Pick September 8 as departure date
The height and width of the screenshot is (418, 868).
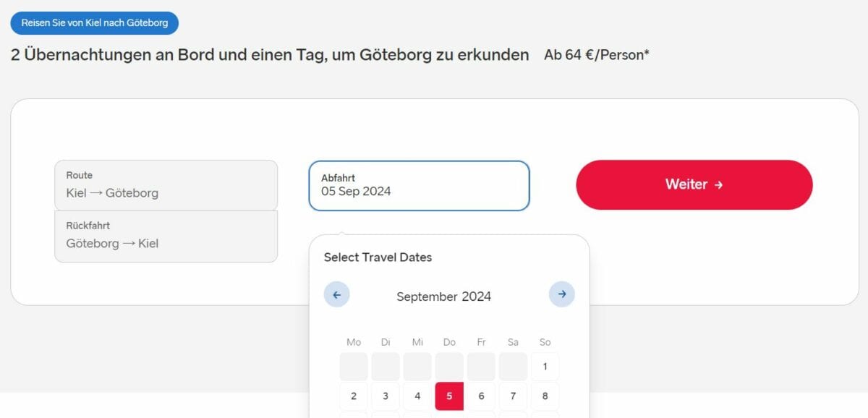pos(545,396)
